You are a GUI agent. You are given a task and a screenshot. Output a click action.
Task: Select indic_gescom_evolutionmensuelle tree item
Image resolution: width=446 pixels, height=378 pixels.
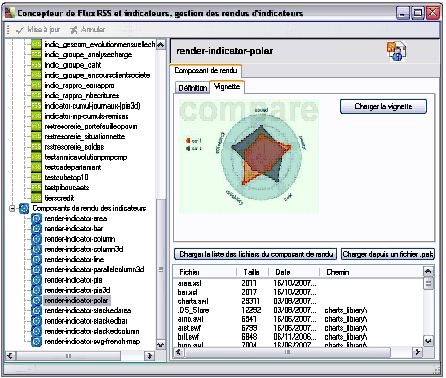100,44
